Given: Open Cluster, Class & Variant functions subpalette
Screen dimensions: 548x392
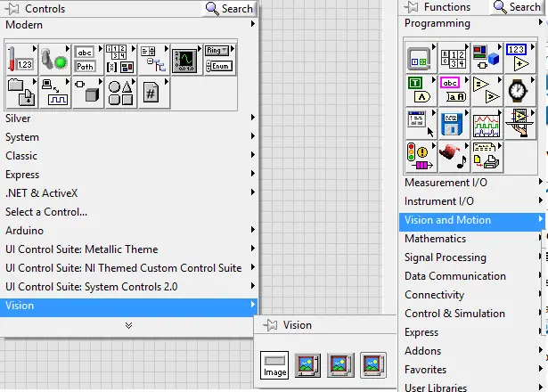Looking at the screenshot, I should (487, 58).
